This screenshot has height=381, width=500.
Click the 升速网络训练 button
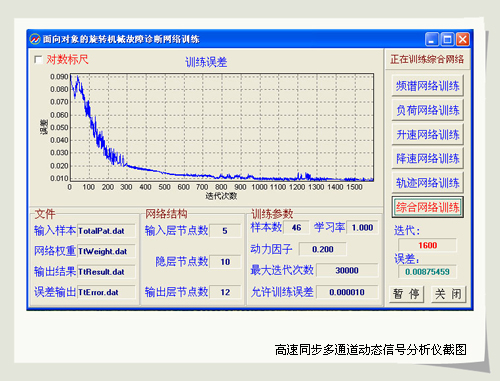[427, 135]
